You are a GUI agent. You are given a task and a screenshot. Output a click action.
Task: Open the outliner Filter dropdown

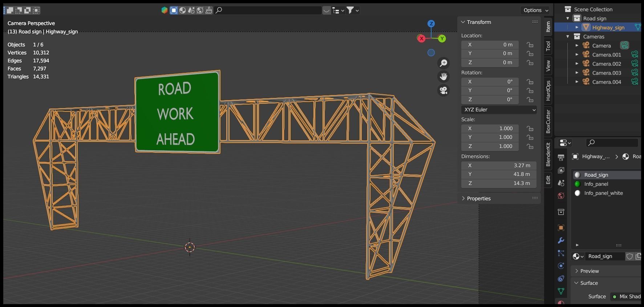(353, 10)
